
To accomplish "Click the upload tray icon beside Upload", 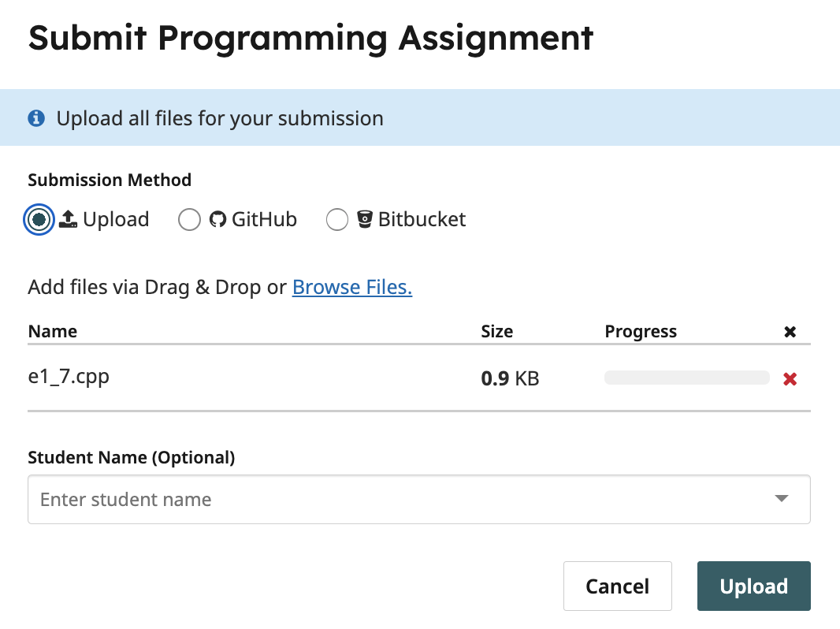I will click(x=69, y=219).
